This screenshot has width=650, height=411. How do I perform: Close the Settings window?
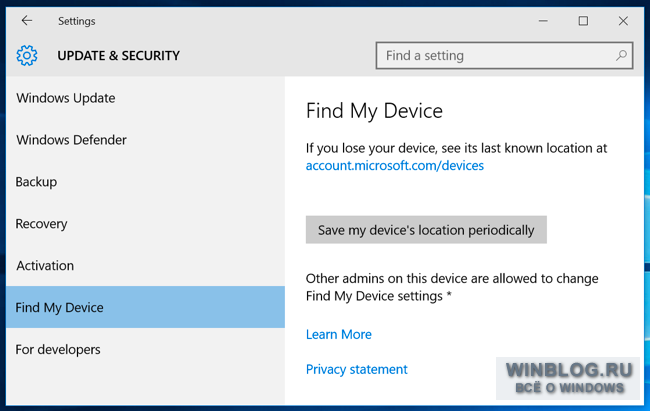tap(623, 21)
